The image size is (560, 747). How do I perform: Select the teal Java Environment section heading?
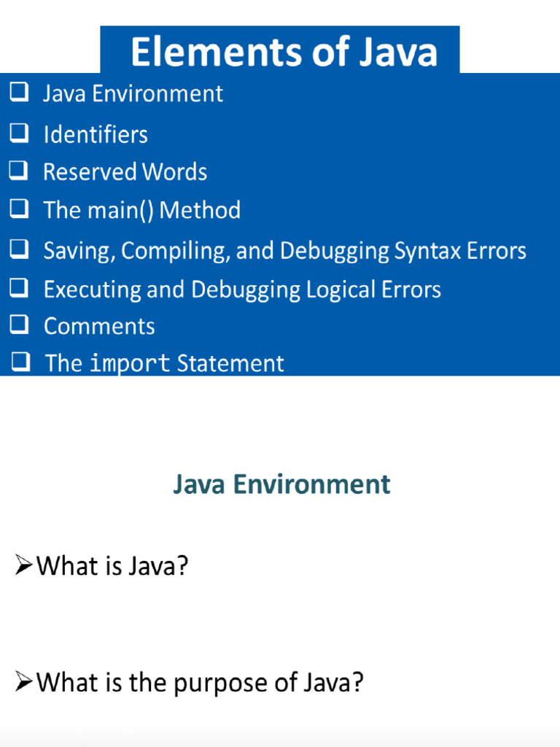[281, 484]
